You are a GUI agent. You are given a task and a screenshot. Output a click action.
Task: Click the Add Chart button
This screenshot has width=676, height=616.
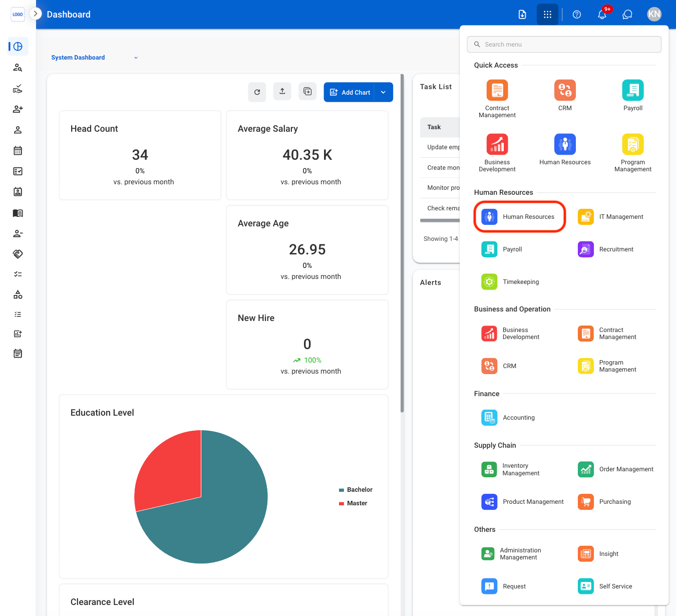pos(350,92)
